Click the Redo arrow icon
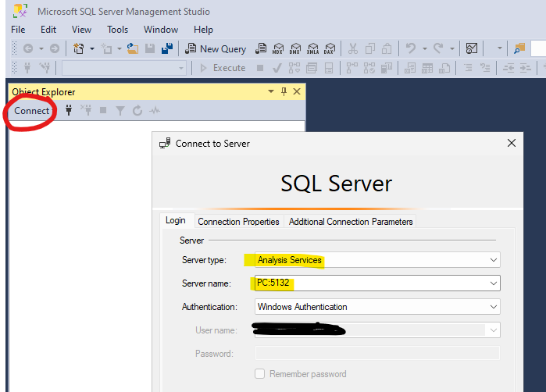546x392 pixels. point(438,48)
